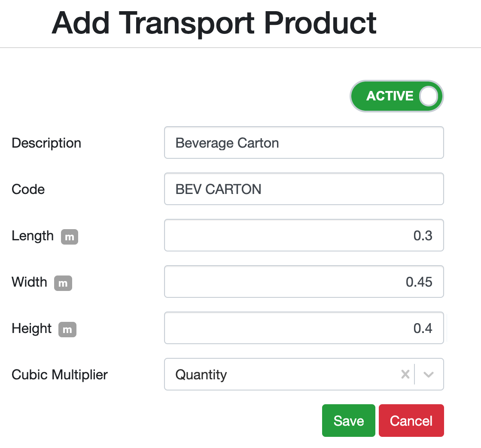Save the new transport product

click(348, 421)
